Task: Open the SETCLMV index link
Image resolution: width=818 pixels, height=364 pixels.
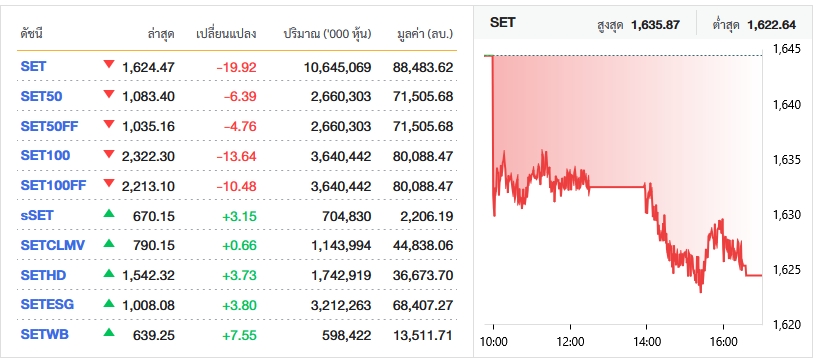Action: 52,245
